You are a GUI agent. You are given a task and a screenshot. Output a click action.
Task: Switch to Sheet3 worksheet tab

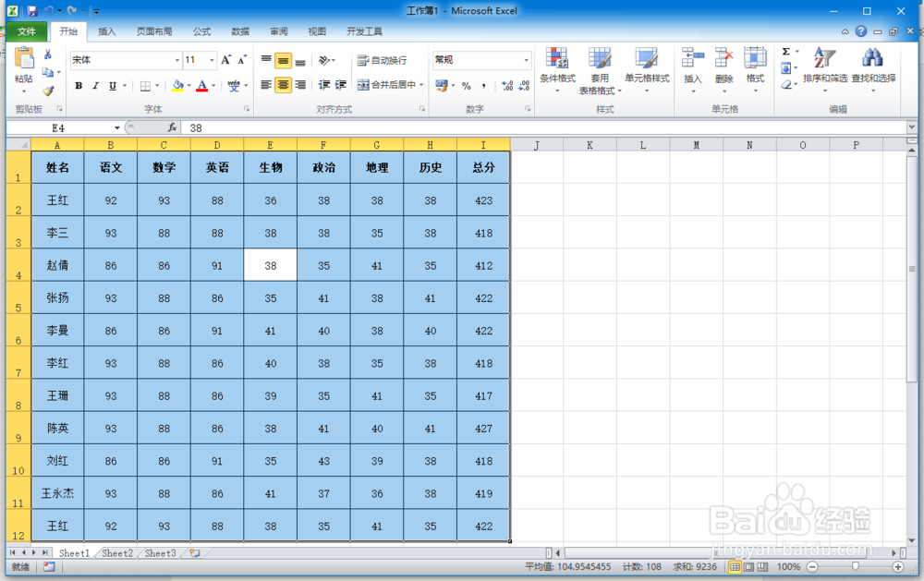(x=160, y=553)
